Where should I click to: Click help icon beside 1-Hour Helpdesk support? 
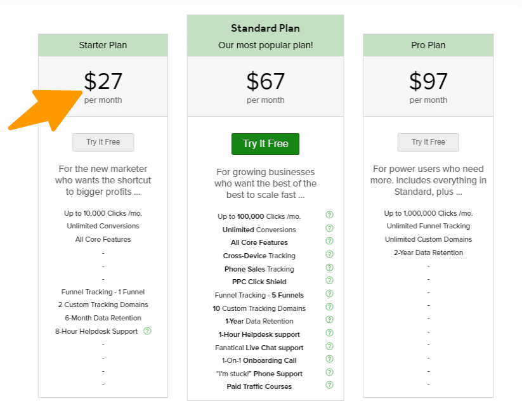329,334
